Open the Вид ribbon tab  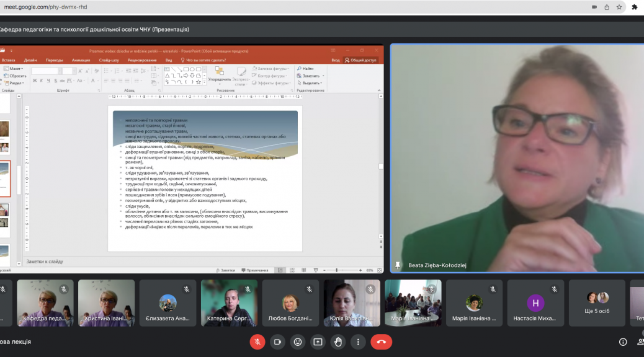169,60
